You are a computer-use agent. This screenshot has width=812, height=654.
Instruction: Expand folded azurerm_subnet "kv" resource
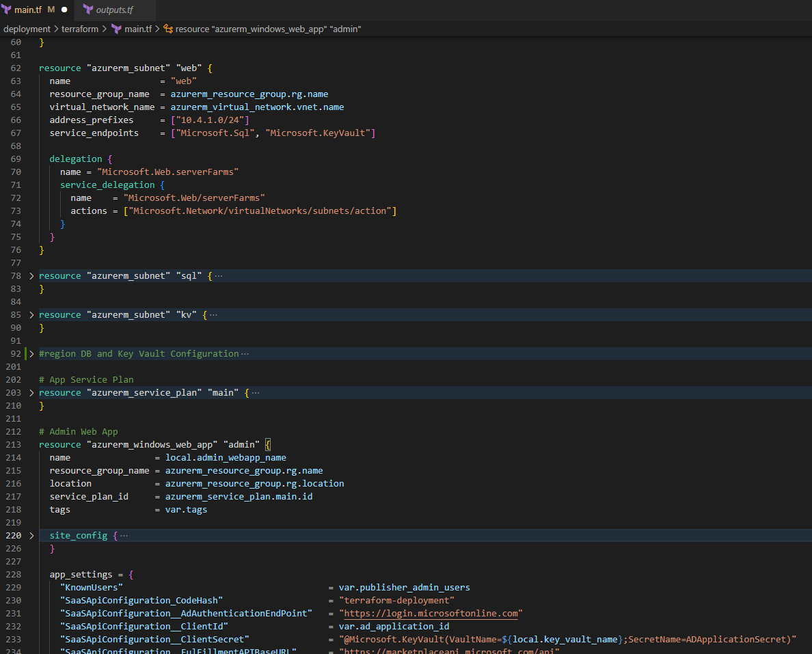[x=31, y=315]
